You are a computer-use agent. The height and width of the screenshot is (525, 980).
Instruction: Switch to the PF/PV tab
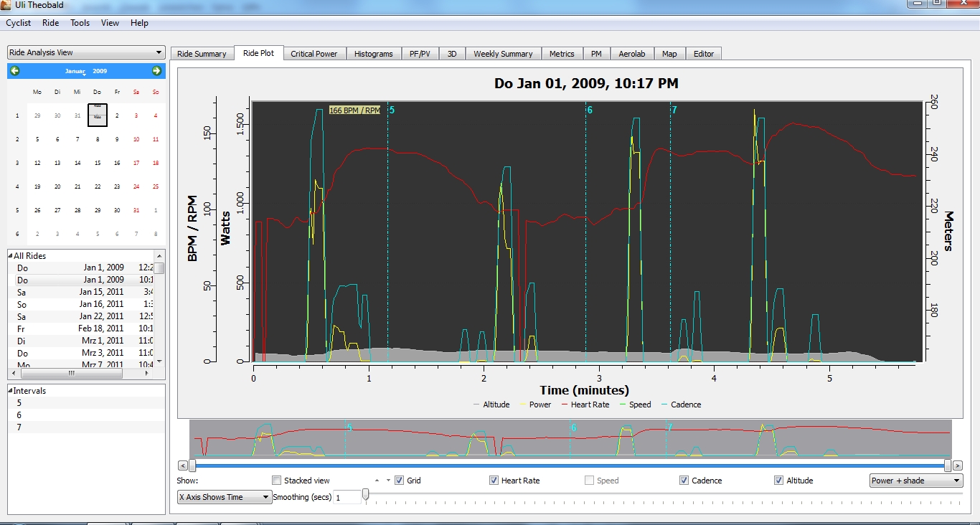[420, 54]
